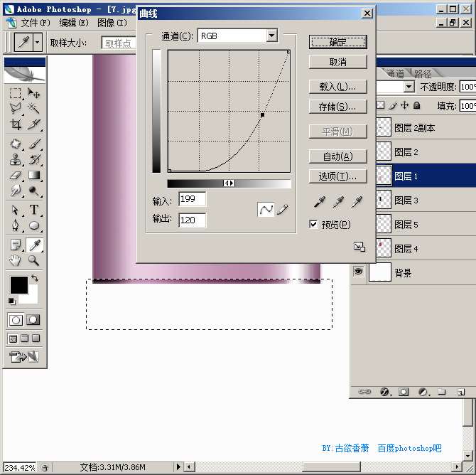This screenshot has width=476, height=475.
Task: Select the Hand tool
Action: pyautogui.click(x=15, y=261)
